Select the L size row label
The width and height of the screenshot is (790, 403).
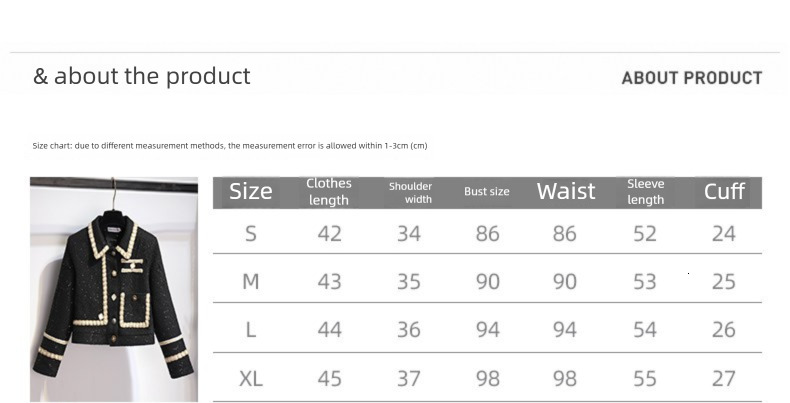(x=251, y=330)
